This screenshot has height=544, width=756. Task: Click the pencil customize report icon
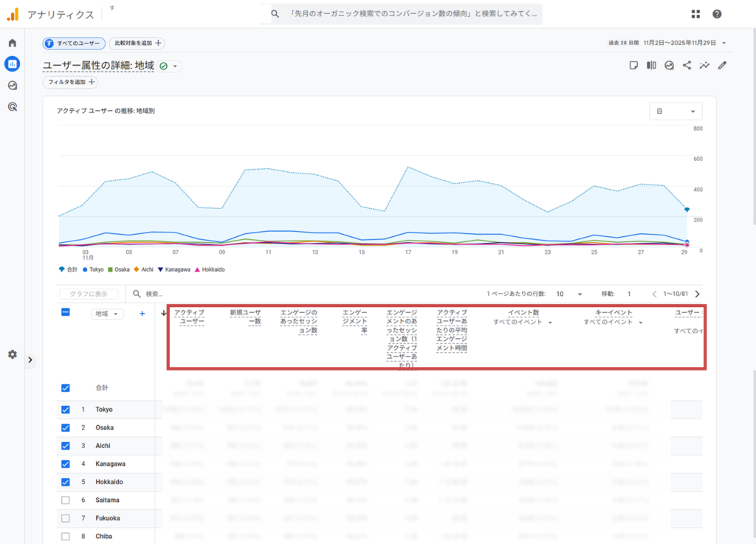coord(722,66)
